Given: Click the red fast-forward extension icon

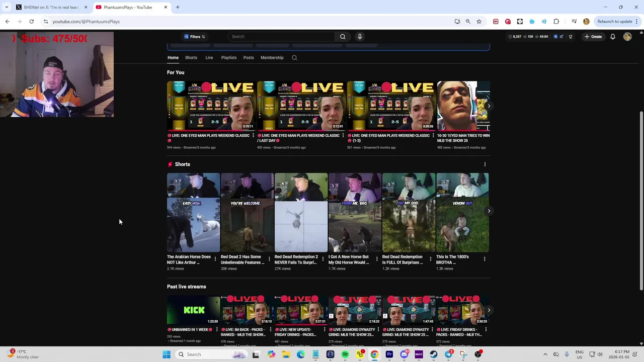Looking at the screenshot, I should [x=496, y=22].
